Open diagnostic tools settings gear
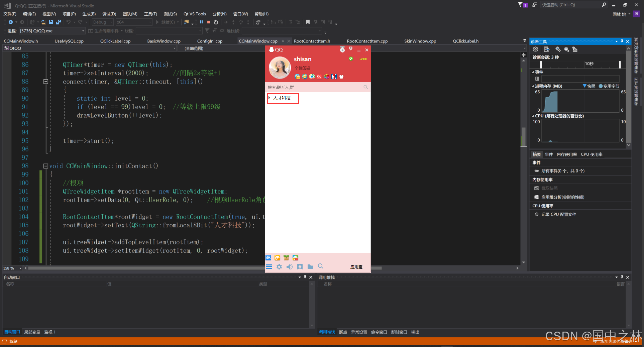The image size is (644, 347). [536, 49]
